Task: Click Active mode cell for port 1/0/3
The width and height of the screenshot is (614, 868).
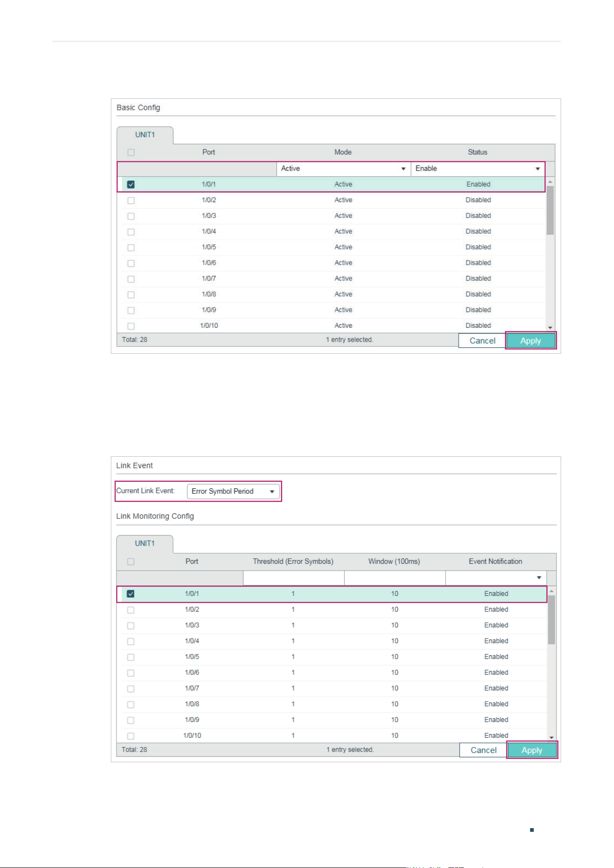Action: (x=343, y=216)
